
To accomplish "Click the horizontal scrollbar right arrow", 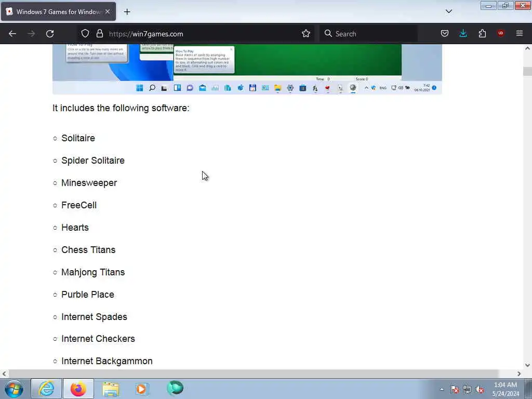I will point(519,374).
